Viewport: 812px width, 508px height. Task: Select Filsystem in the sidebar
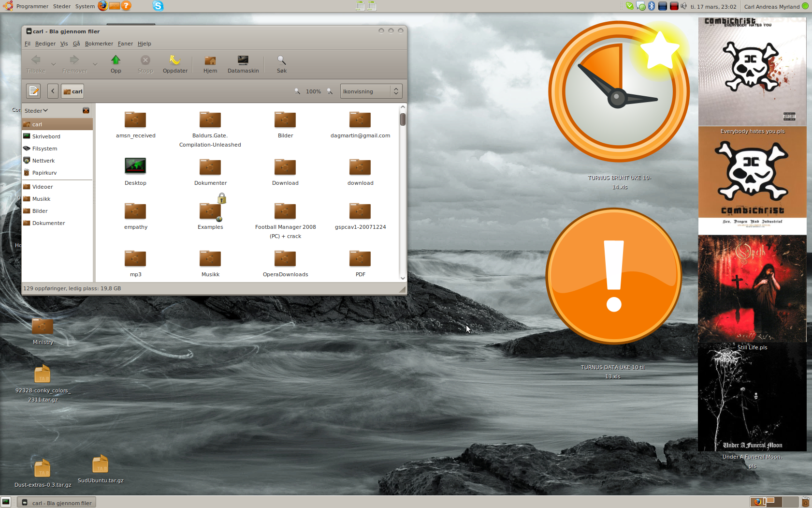[57, 149]
